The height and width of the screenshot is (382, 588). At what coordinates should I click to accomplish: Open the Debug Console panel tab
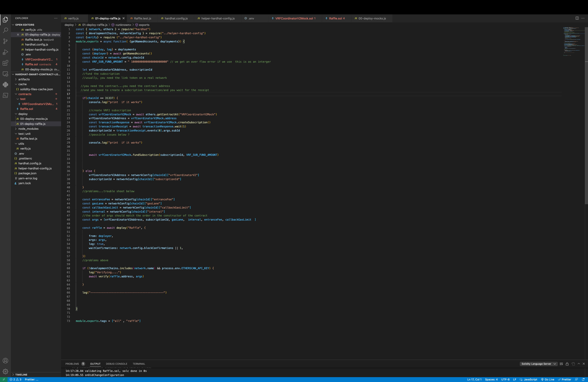tap(117, 364)
